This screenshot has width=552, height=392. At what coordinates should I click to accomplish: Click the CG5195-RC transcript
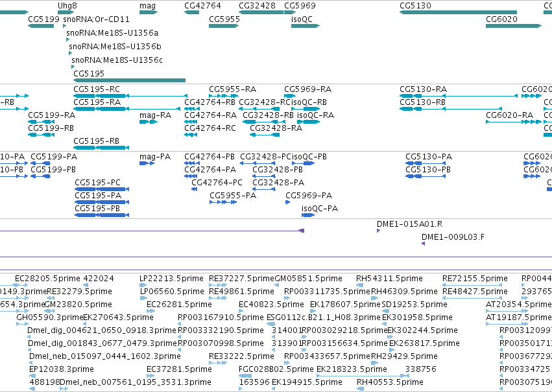tap(130, 96)
